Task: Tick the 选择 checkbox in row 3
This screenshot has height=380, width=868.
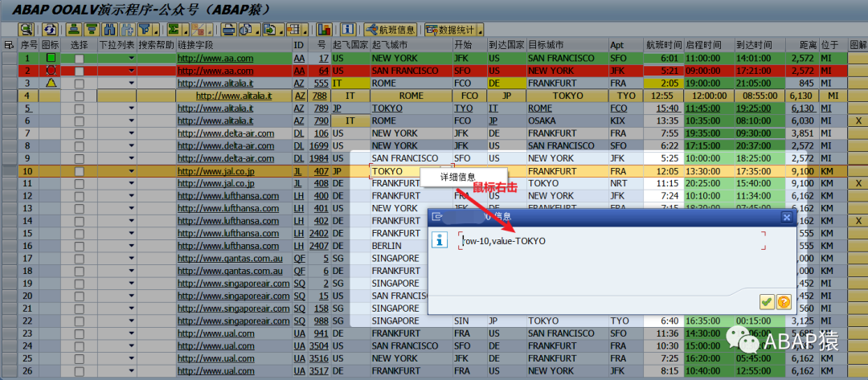Action: [80, 84]
